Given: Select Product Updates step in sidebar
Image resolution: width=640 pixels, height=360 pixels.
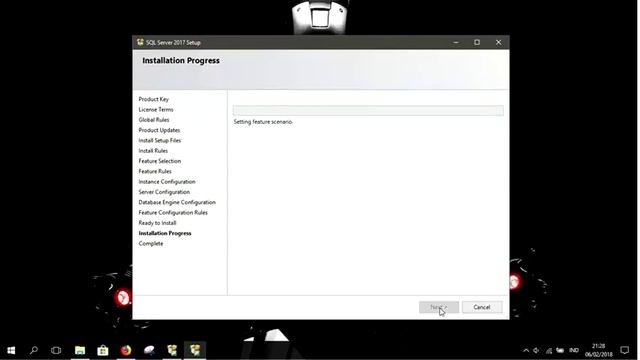Looking at the screenshot, I should coord(159,130).
